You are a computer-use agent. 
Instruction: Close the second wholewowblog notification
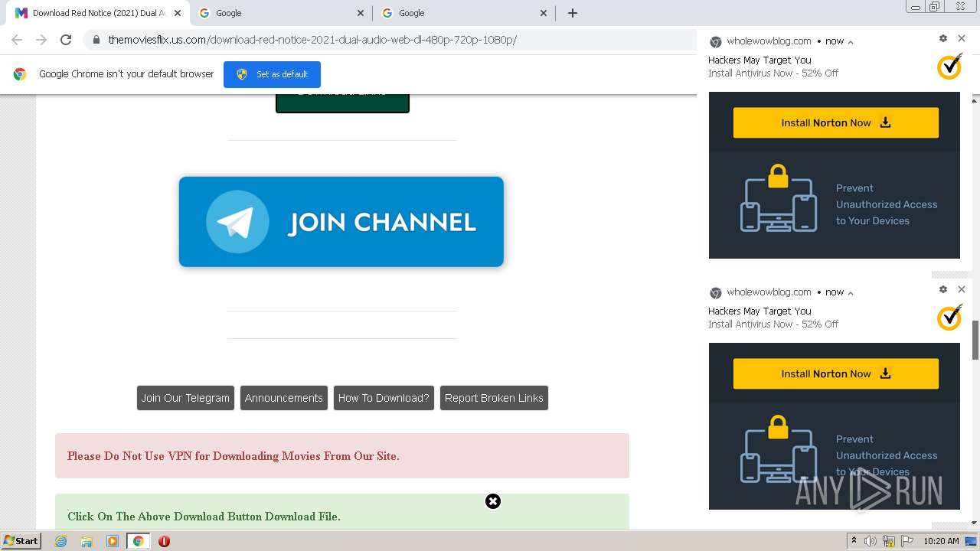tap(962, 289)
